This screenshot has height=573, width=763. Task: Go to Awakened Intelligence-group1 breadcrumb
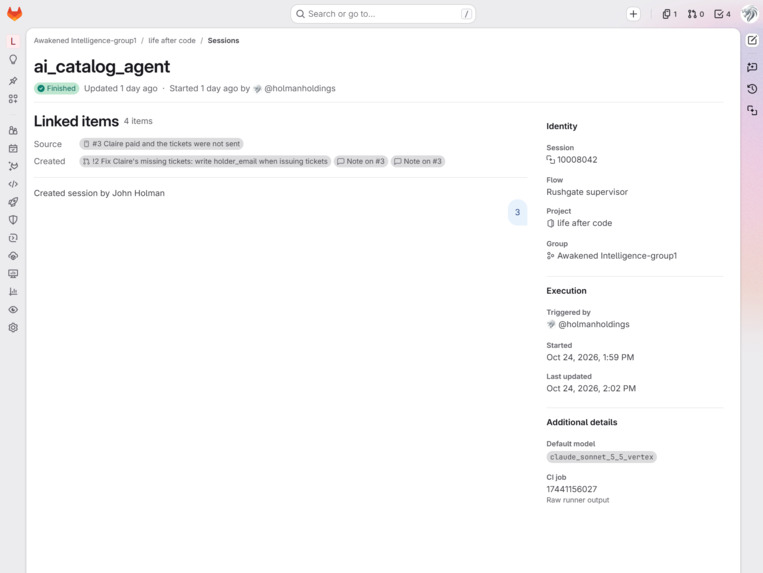pos(85,41)
